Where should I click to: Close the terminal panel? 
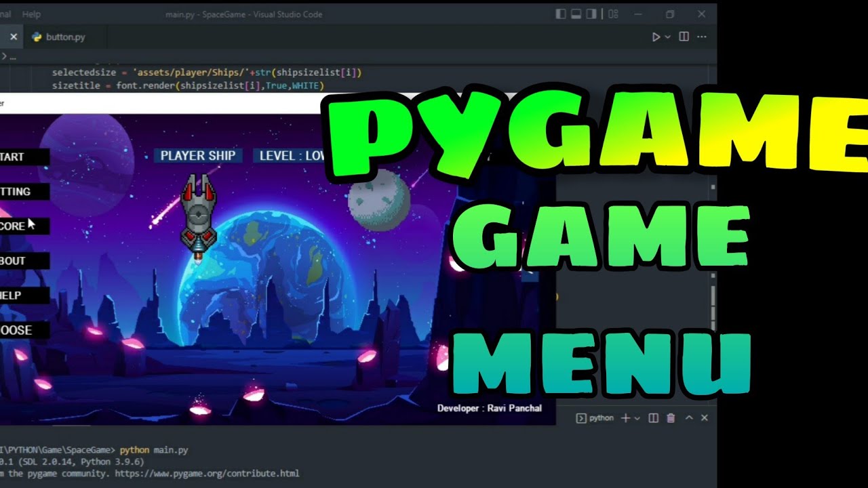(704, 418)
